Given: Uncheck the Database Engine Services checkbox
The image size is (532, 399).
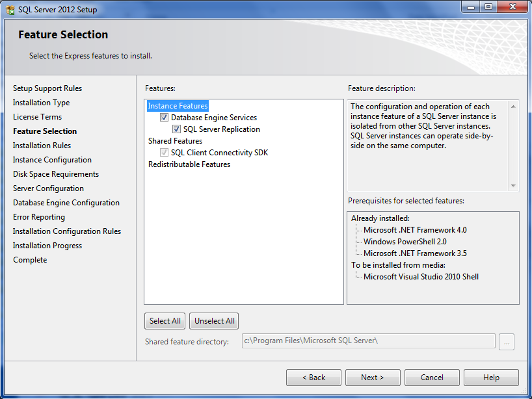Looking at the screenshot, I should click(164, 117).
